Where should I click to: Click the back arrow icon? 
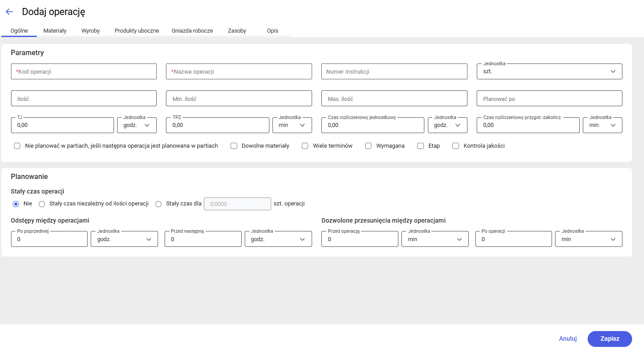tap(9, 12)
